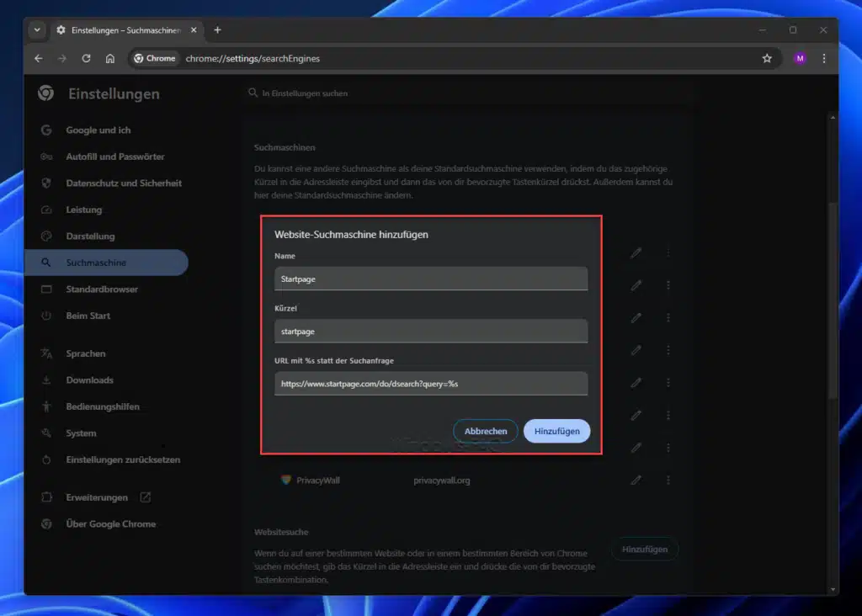862x616 pixels.
Task: Click the wrench icon beside System
Action: pos(46,433)
